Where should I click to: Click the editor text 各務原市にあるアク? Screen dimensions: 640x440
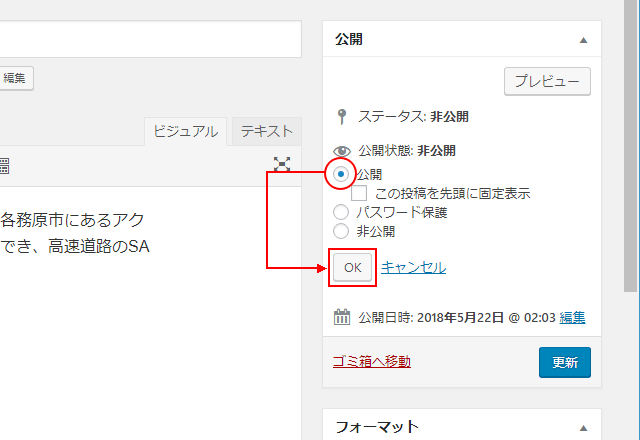(73, 220)
